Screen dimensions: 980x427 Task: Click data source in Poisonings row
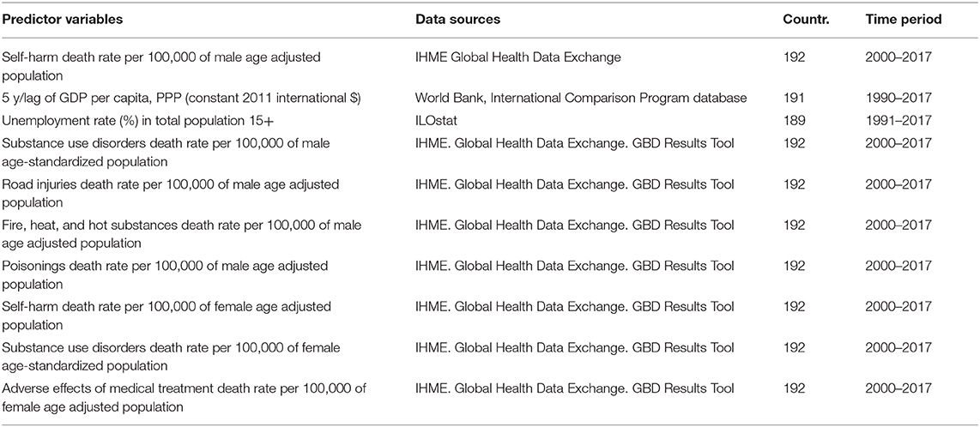pos(574,266)
